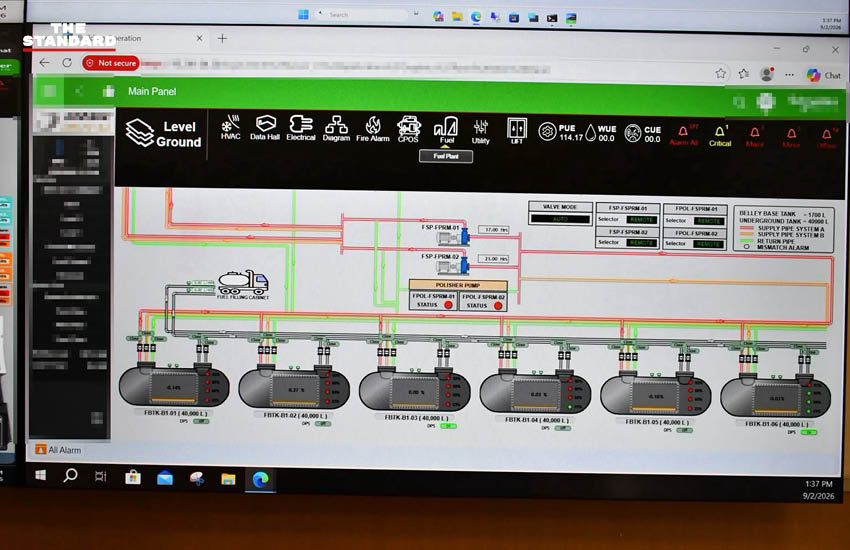850x550 pixels.
Task: Open the Critical alarms bell
Action: point(720,136)
